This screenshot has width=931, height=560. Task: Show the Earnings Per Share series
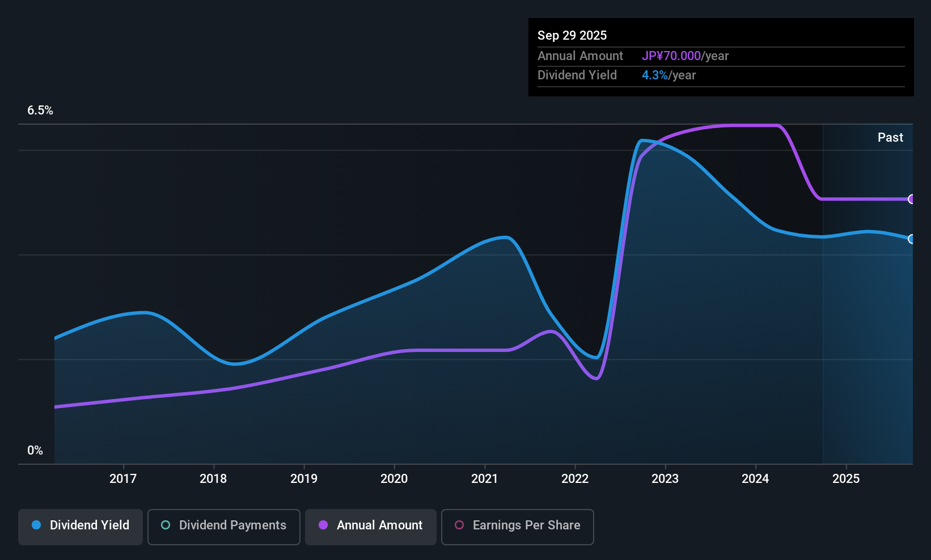(x=517, y=527)
